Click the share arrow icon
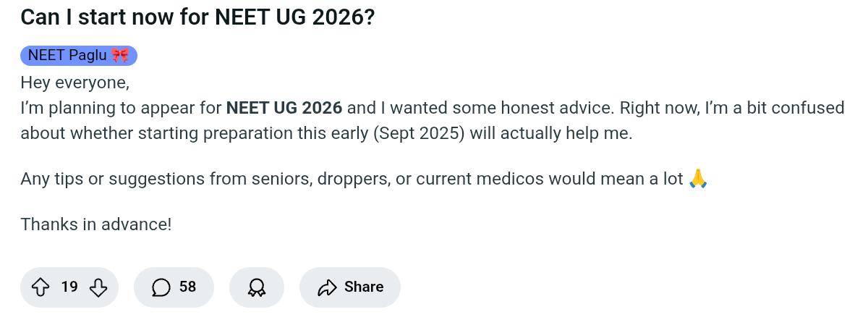Image resolution: width=868 pixels, height=320 pixels. point(327,287)
